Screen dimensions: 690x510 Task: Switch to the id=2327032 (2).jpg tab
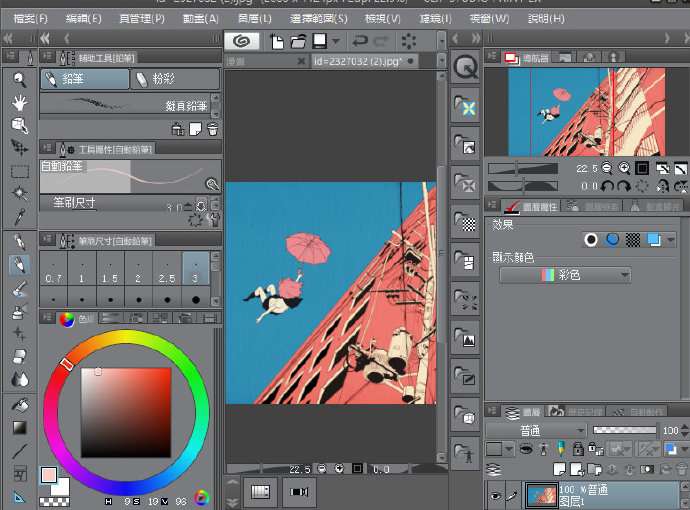coord(358,61)
